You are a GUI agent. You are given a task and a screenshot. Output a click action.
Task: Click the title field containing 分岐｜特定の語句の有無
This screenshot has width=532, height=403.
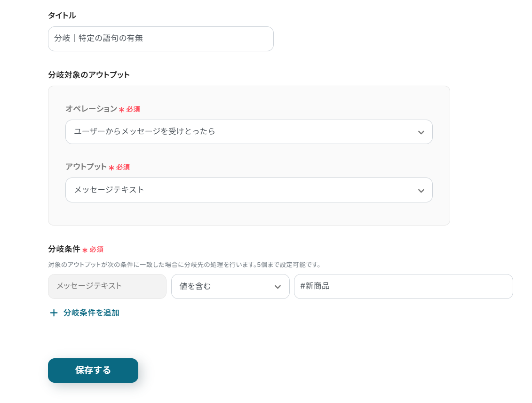[x=160, y=39]
